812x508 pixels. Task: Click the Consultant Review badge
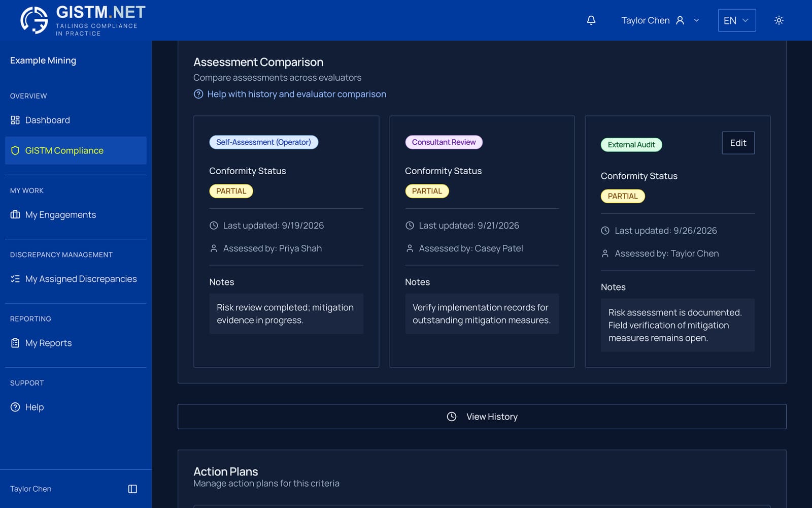pos(444,142)
